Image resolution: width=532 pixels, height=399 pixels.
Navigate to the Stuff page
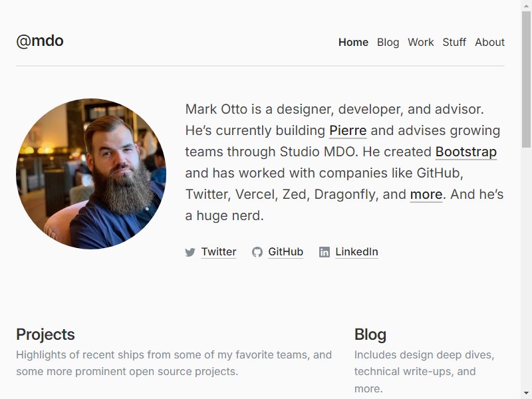(x=454, y=42)
